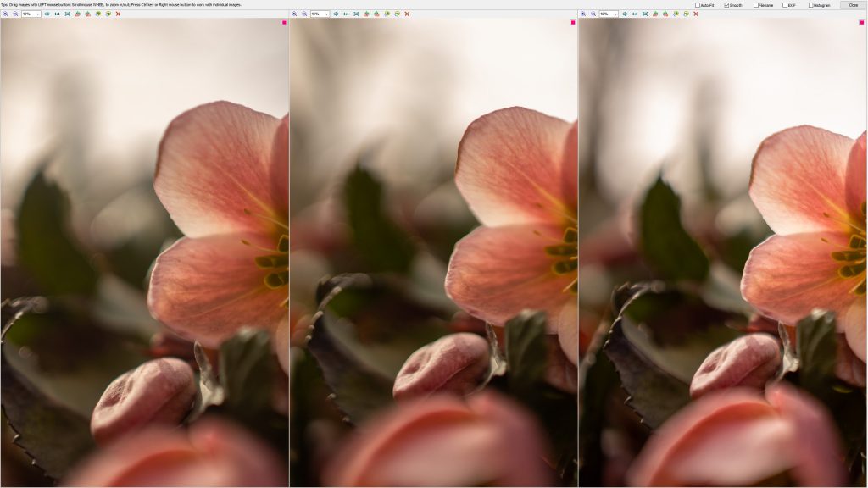Enable the Auto-Fit checkbox
The height and width of the screenshot is (488, 868).
point(698,5)
